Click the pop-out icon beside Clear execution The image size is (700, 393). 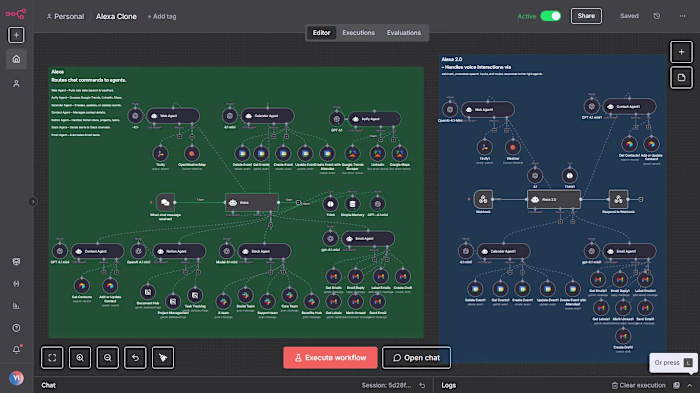coord(677,385)
